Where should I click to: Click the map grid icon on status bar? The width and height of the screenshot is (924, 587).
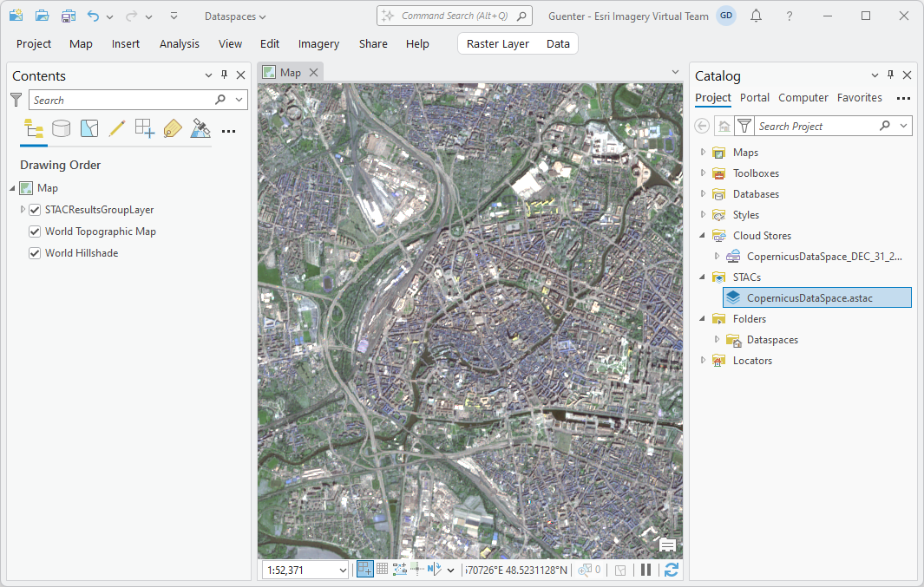coord(383,569)
